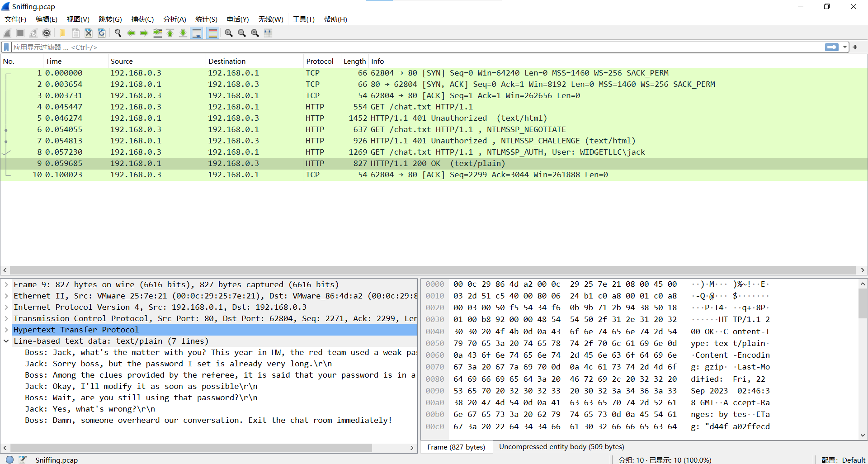Screen dimensions: 868x464
Task: Save the capture file icon
Action: [75, 33]
